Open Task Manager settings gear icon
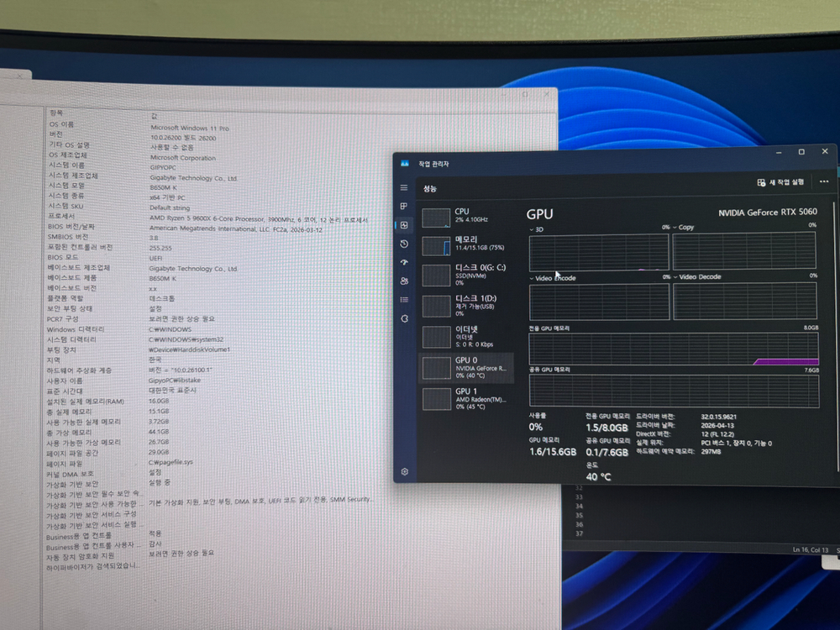This screenshot has height=630, width=840. (405, 471)
